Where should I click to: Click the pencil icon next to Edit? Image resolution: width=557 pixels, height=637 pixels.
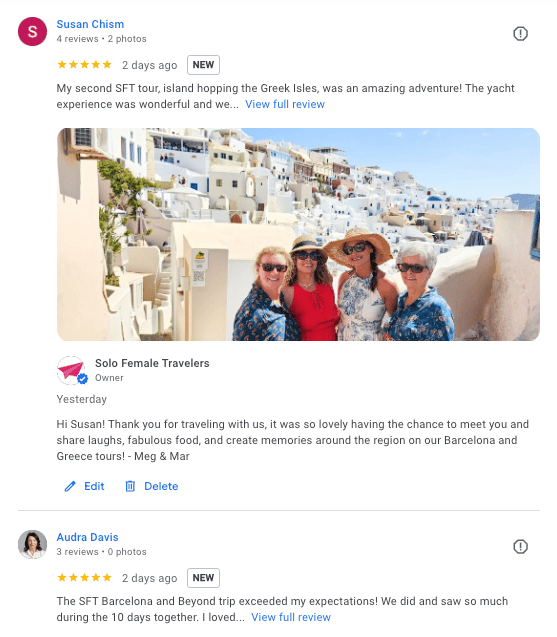tap(70, 486)
